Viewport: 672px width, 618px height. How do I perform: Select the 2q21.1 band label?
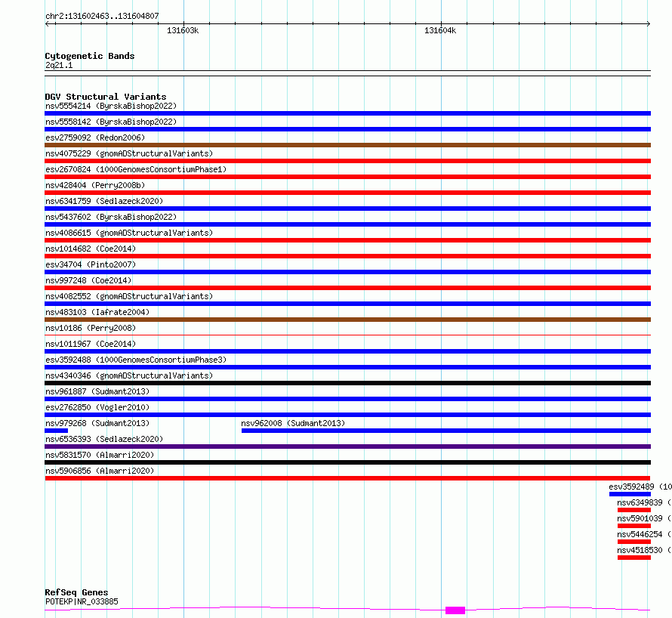tap(59, 65)
